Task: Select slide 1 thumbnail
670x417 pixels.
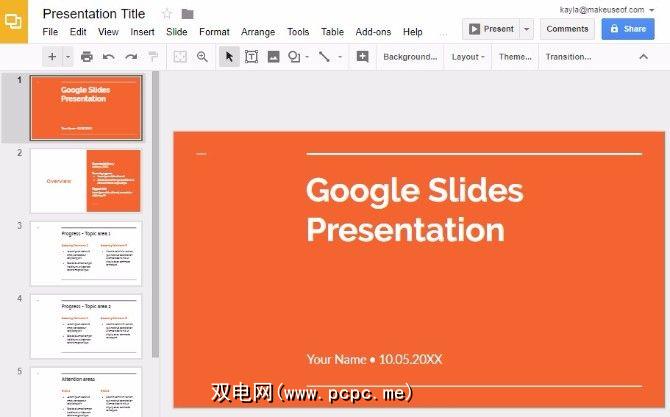Action: point(85,108)
